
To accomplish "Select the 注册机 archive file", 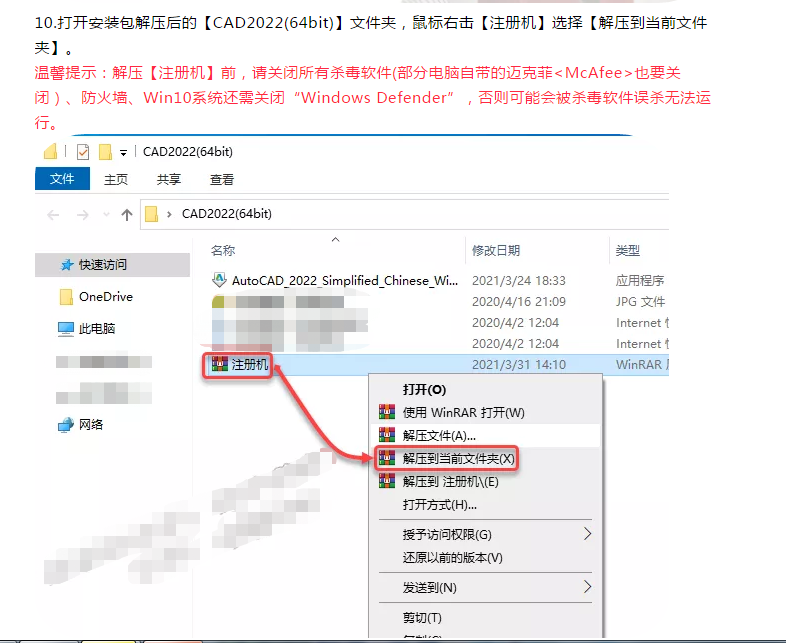I will (250, 364).
